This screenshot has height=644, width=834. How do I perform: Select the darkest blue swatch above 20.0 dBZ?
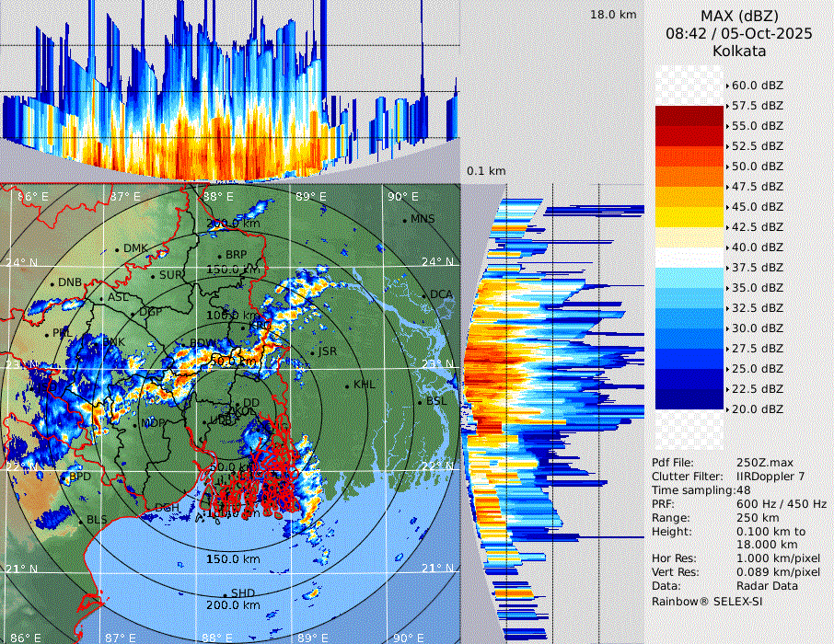[x=689, y=398]
